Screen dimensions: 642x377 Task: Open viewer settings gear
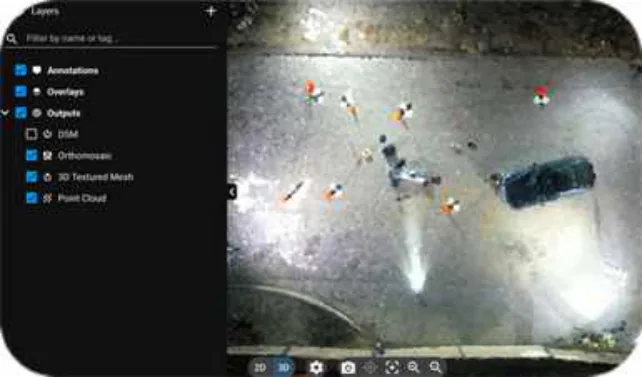(316, 368)
